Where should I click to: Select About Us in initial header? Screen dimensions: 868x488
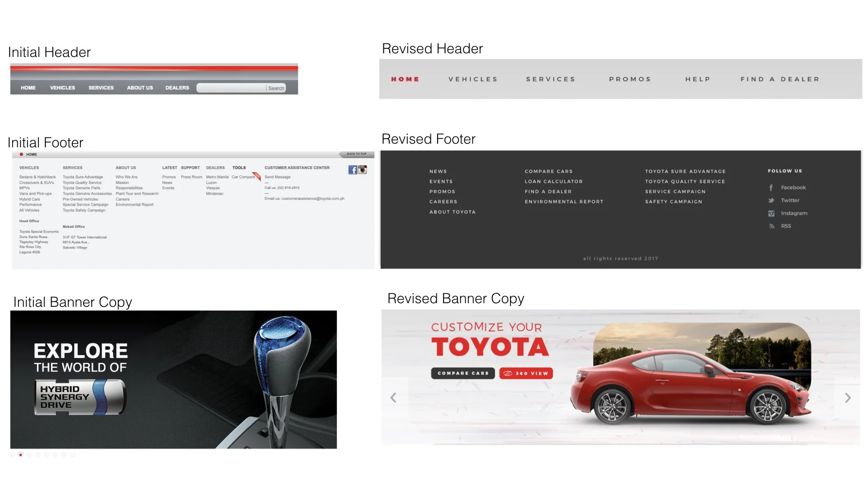(140, 88)
